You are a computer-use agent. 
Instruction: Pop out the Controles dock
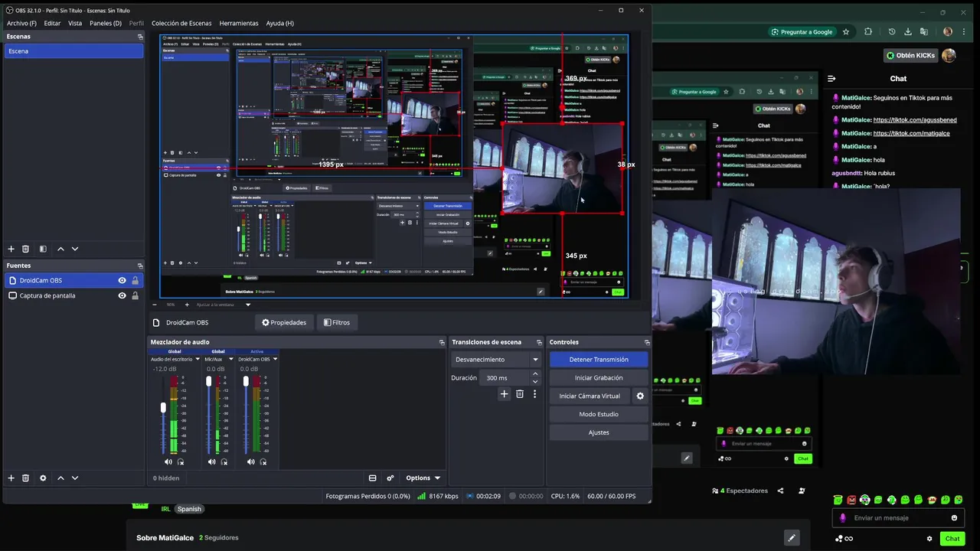click(647, 342)
